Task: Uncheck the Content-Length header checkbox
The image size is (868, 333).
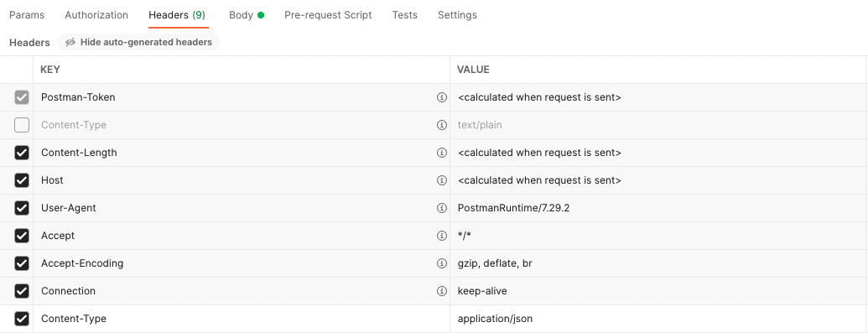Action: coord(22,153)
